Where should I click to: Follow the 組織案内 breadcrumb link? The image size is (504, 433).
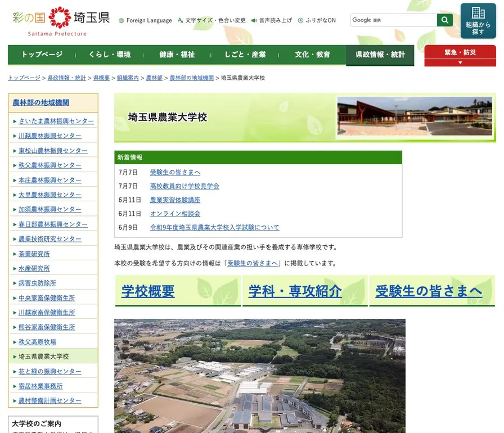(128, 78)
